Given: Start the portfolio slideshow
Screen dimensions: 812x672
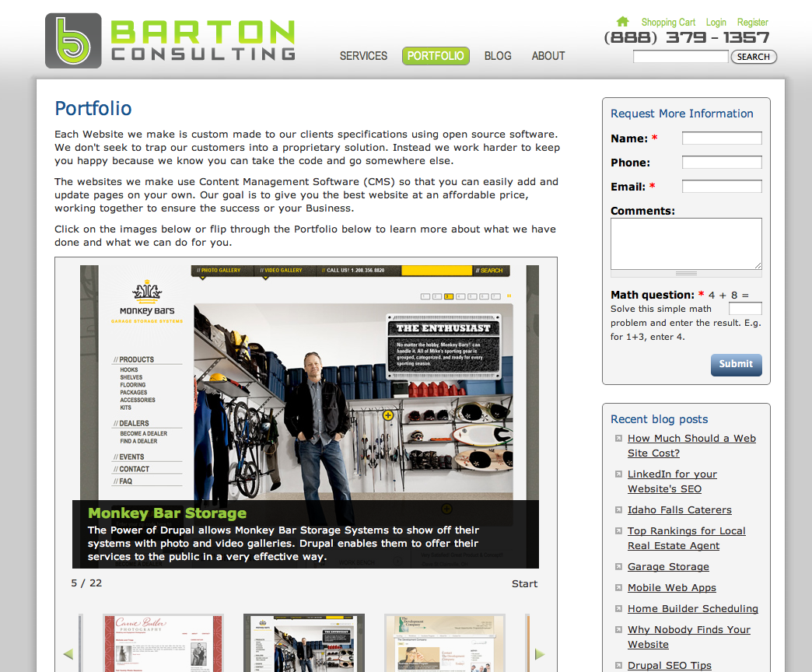Looking at the screenshot, I should click(x=524, y=583).
